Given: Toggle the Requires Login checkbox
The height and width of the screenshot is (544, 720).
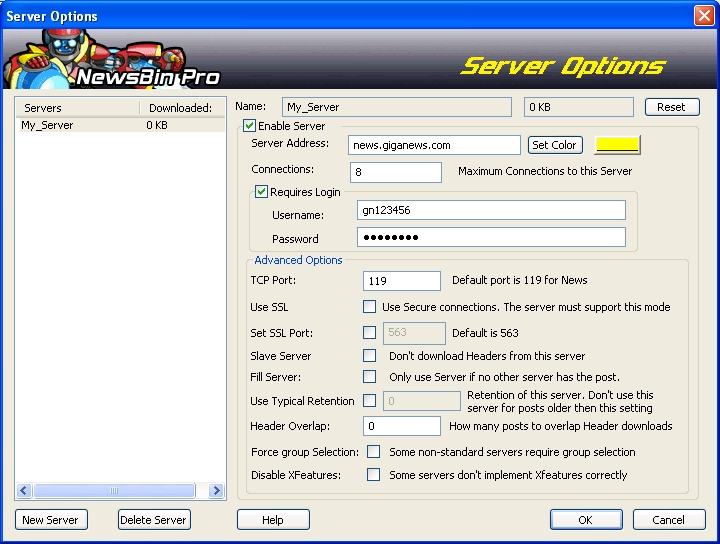Looking at the screenshot, I should pyautogui.click(x=261, y=192).
